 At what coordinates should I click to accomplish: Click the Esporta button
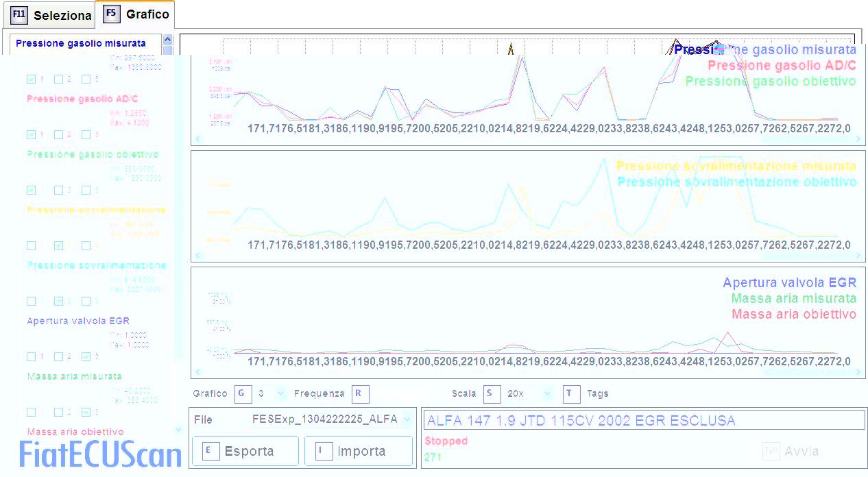coord(245,451)
